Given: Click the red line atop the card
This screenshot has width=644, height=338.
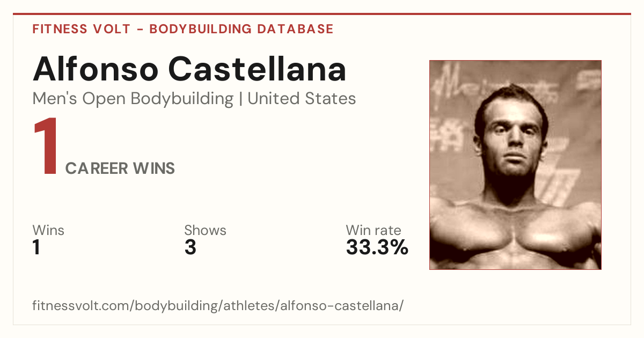Looking at the screenshot, I should [x=322, y=14].
